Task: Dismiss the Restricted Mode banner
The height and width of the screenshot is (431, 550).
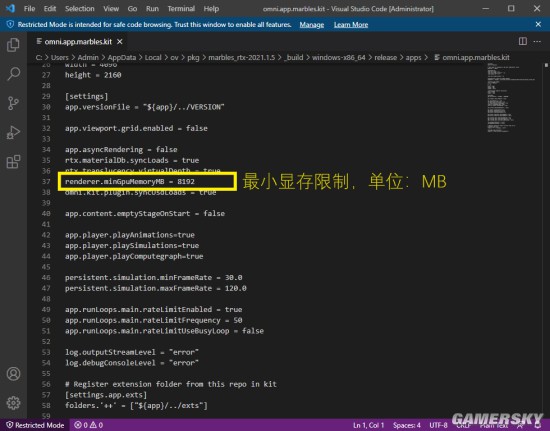Action: (538, 24)
